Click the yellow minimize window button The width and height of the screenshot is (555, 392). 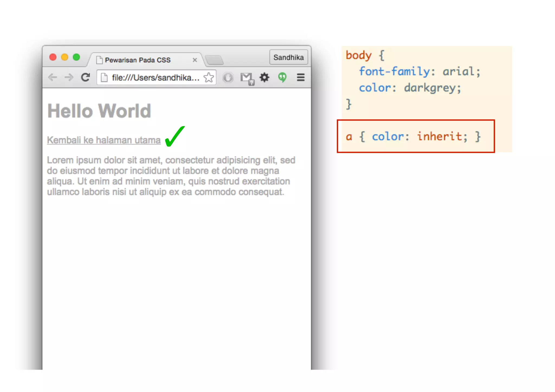click(x=64, y=57)
